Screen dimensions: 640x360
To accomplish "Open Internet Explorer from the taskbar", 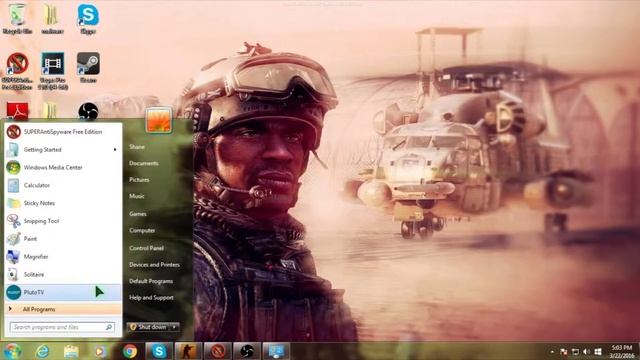I will (x=42, y=351).
